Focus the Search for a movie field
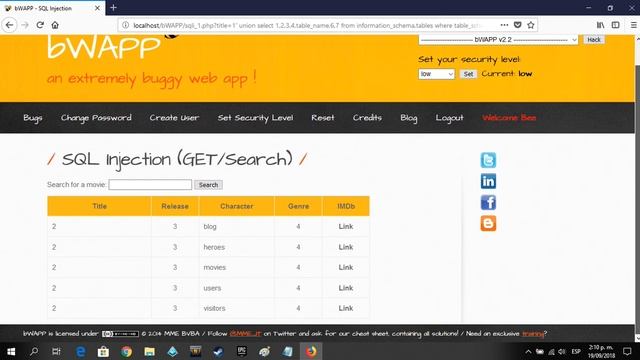 (150, 184)
